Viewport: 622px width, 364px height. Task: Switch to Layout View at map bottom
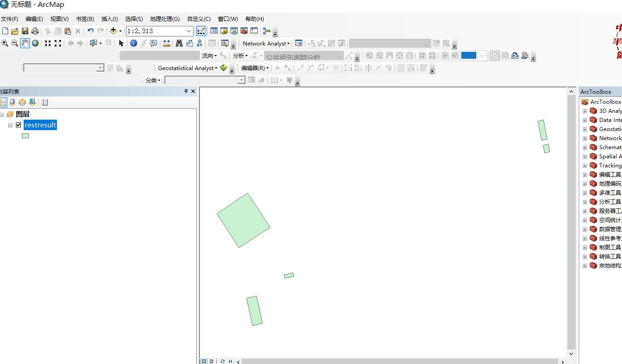[x=211, y=361]
